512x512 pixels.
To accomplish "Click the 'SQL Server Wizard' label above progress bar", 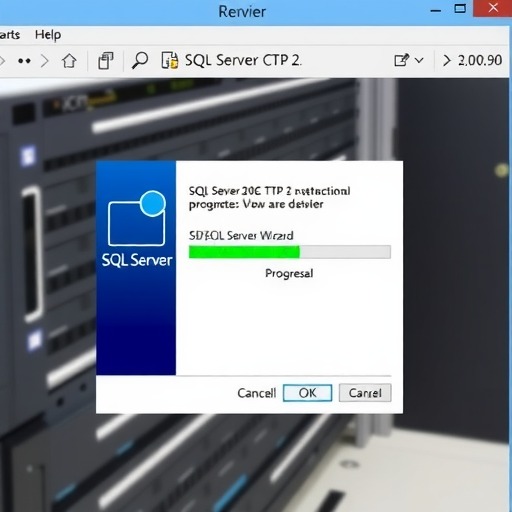I will pos(241,236).
